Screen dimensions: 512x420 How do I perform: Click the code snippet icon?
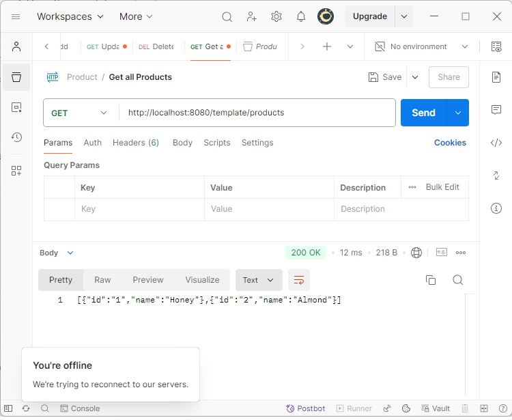(x=496, y=143)
